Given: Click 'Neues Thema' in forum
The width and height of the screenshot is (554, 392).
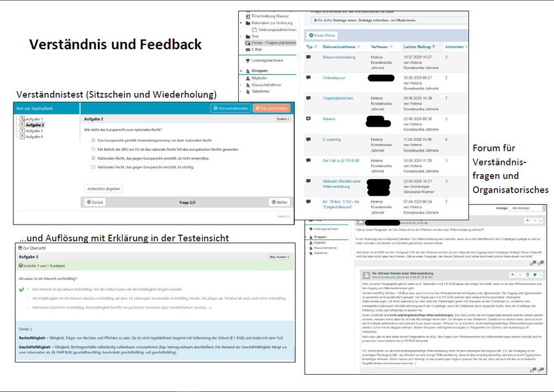Looking at the screenshot, I should pos(322,35).
